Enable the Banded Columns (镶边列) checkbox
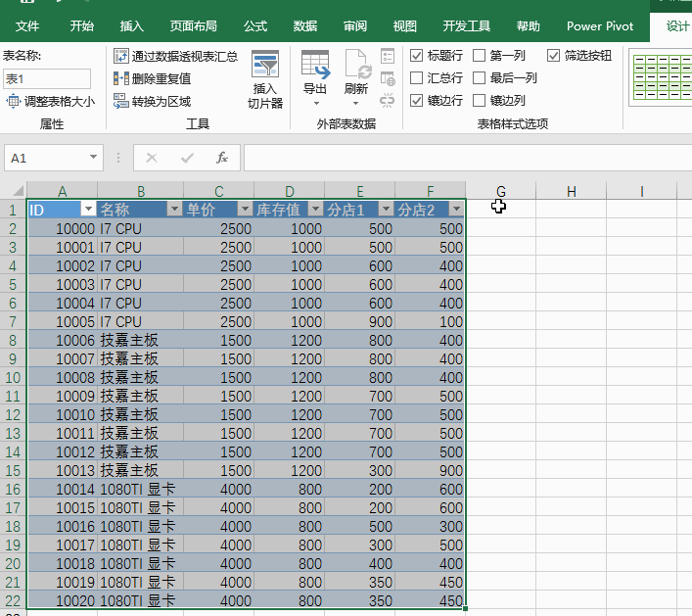The width and height of the screenshot is (692, 616). 479,101
